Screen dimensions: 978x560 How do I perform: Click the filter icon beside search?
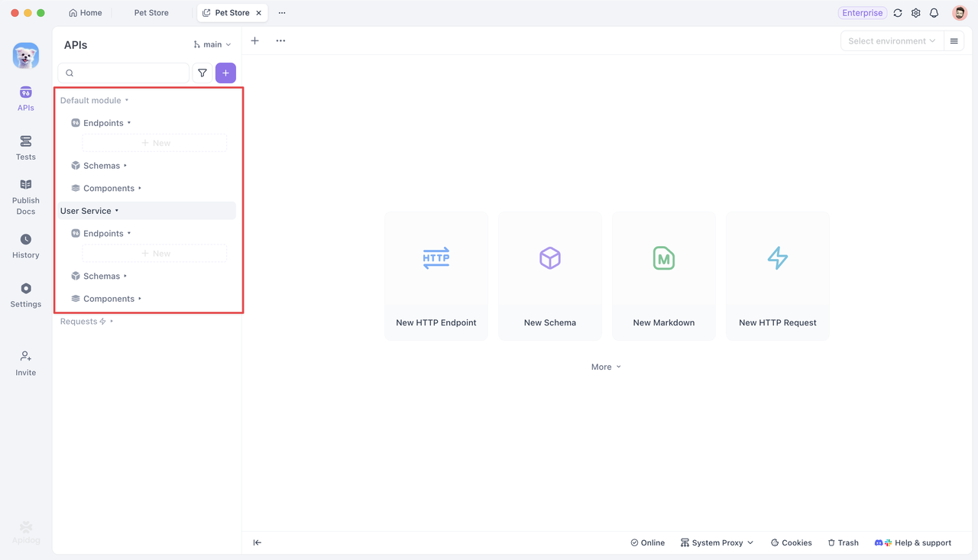pos(202,73)
